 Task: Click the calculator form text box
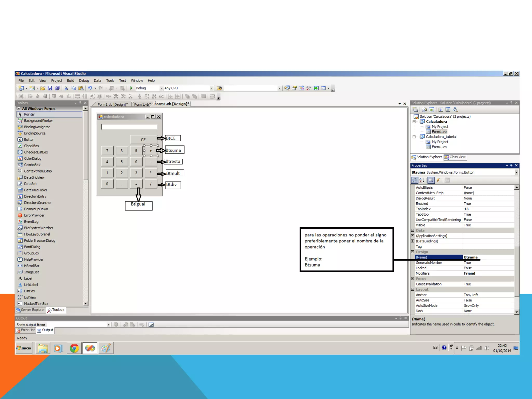click(129, 127)
